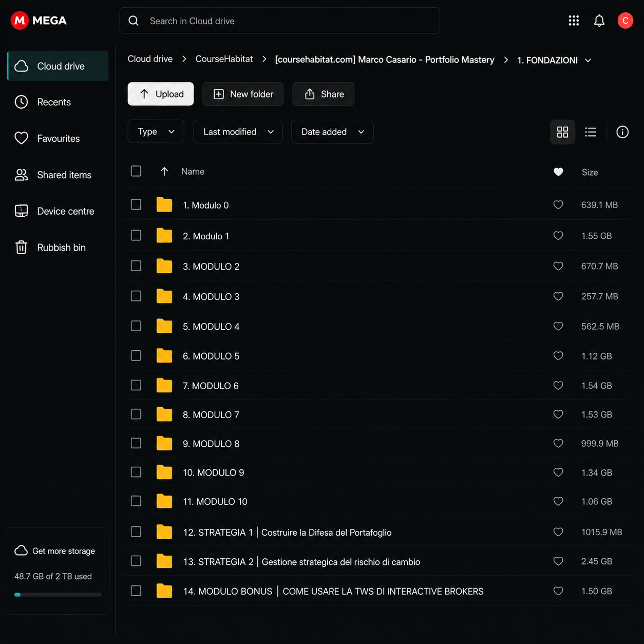Open the apps grid menu icon

574,21
